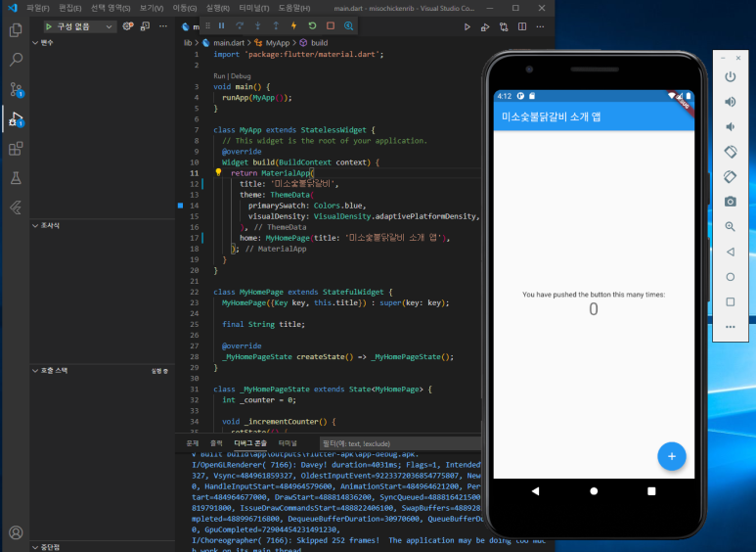Viewport: 756px width, 552px height.
Task: Click the lightbulb code action on line 11
Action: [218, 172]
